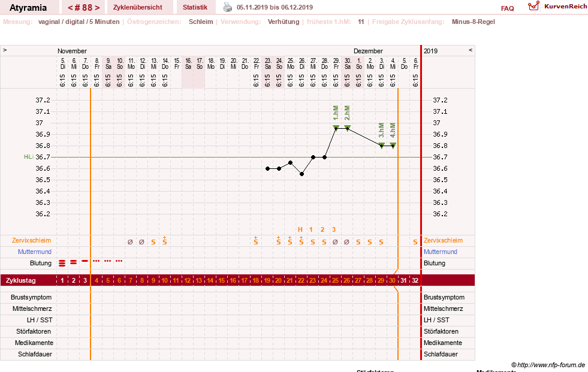The height and width of the screenshot is (372, 588).
Task: Click the left LH / SST row label
Action: click(x=40, y=320)
